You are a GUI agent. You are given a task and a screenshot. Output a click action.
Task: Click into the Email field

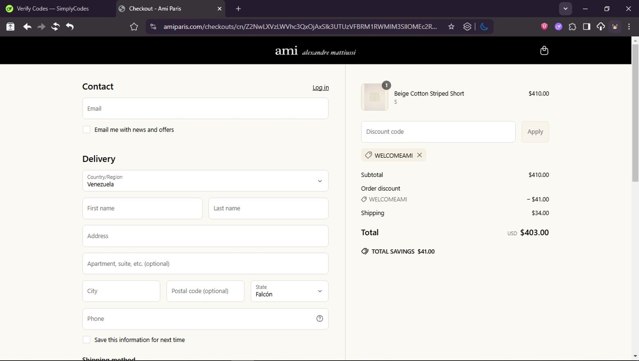[x=205, y=108]
